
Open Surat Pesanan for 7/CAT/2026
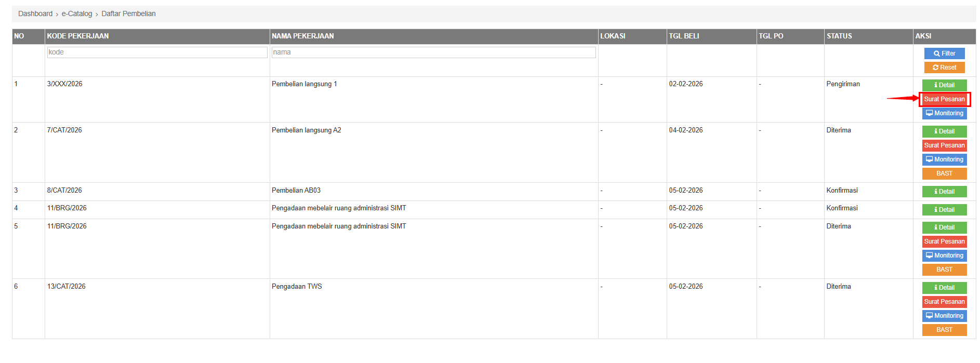[944, 145]
